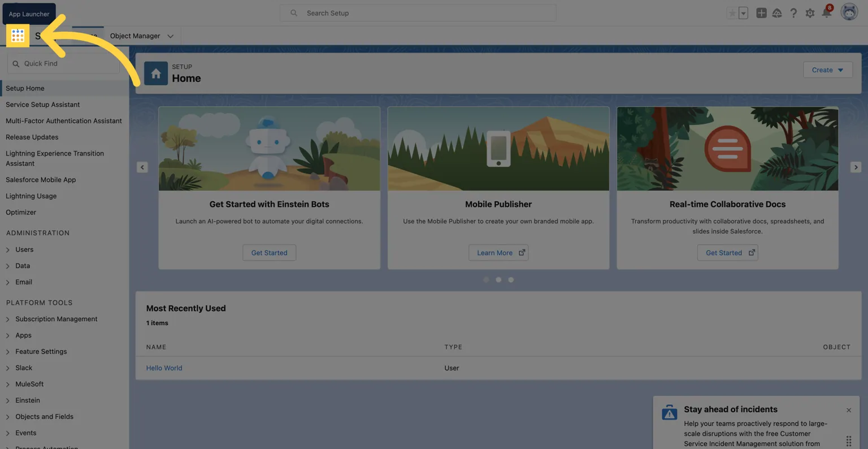Close the Stay ahead of incidents popup
Image resolution: width=868 pixels, height=449 pixels.
click(848, 410)
